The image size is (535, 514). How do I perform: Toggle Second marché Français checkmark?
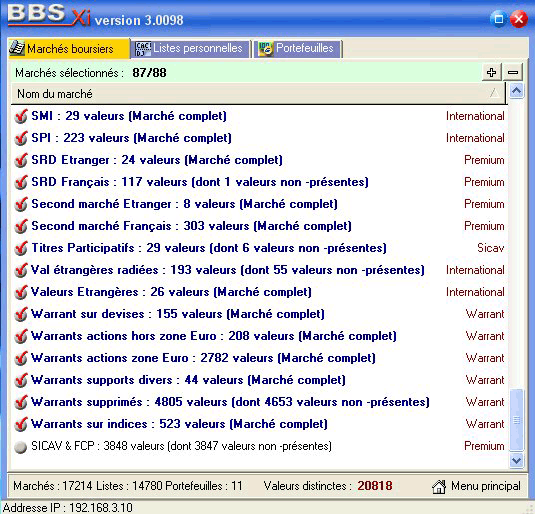coord(21,226)
